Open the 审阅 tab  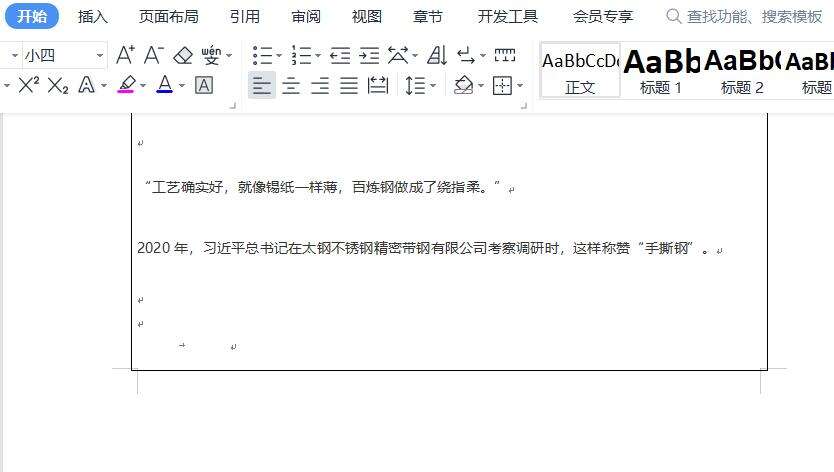coord(306,16)
